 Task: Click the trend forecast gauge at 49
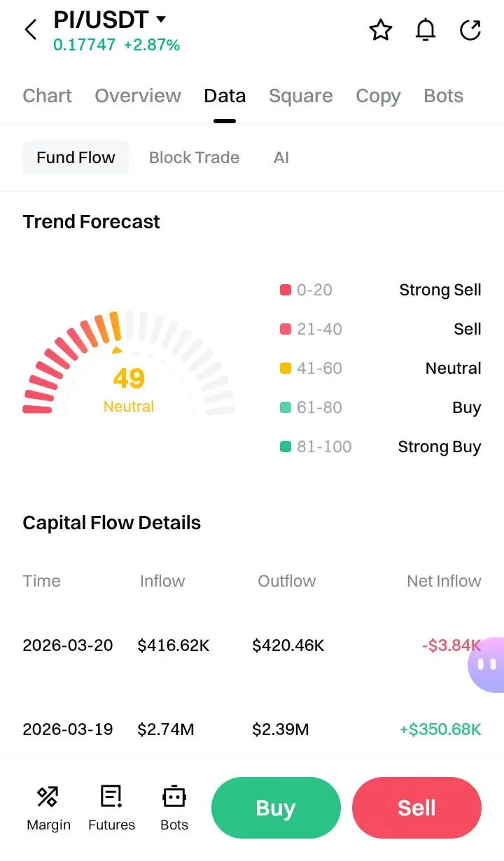coord(129,363)
